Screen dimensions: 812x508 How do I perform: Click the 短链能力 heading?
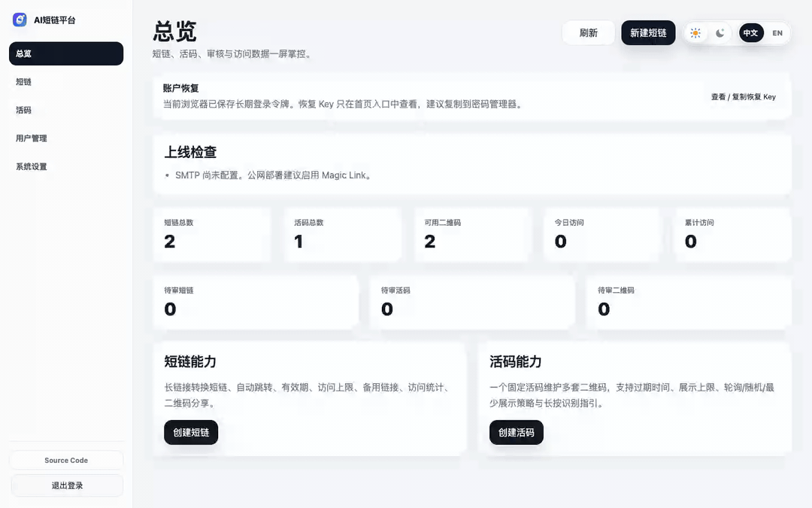pyautogui.click(x=190, y=362)
